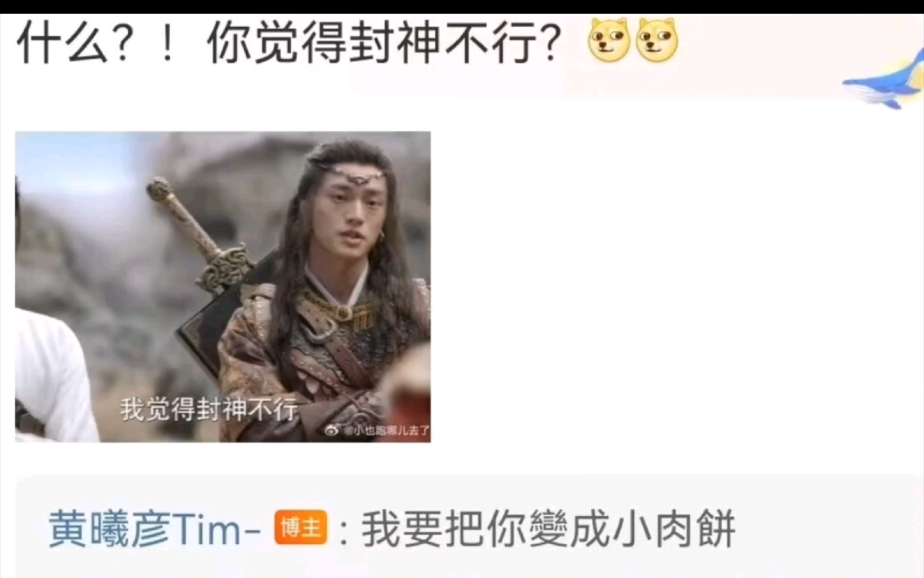Click the orange 博主 badge
924x578 pixels.
coord(301,528)
